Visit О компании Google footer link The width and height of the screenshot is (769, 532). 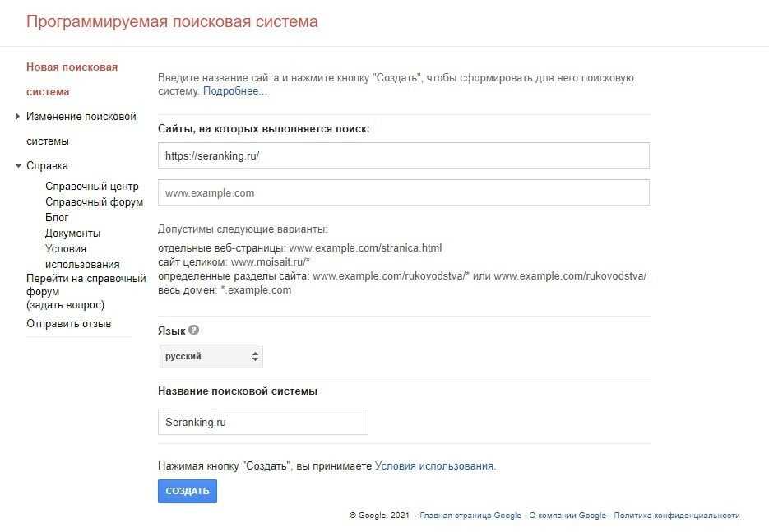click(x=567, y=516)
